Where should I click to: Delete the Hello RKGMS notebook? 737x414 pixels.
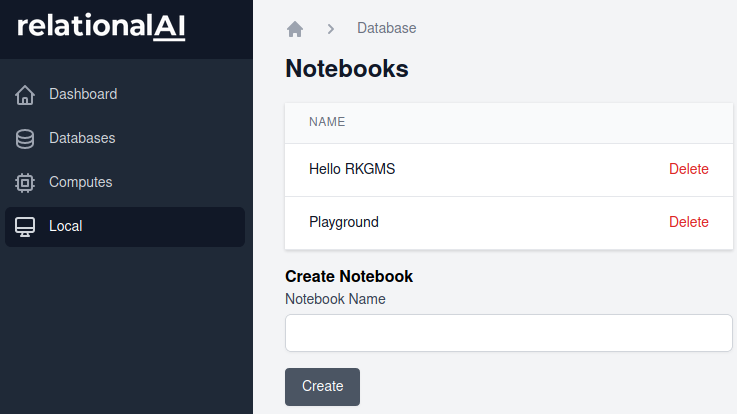pos(689,169)
